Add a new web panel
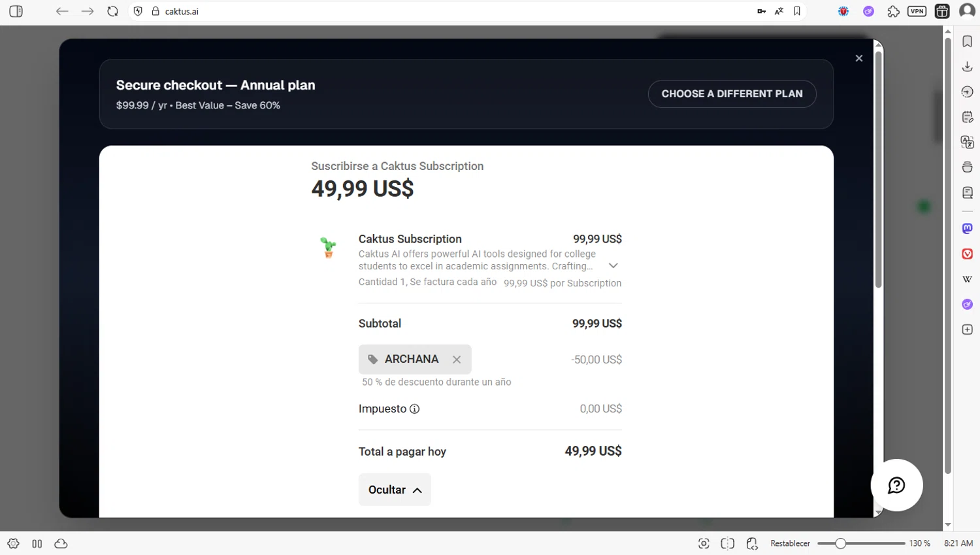Screen dimensions: 980x555 coord(968,329)
